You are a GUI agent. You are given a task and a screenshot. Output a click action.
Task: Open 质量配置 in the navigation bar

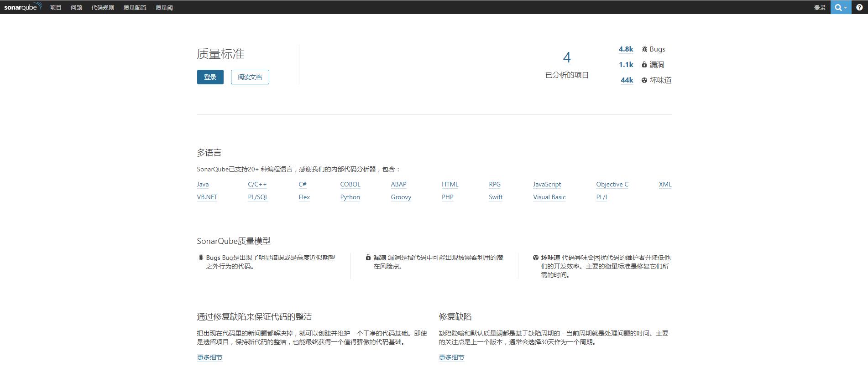click(135, 7)
